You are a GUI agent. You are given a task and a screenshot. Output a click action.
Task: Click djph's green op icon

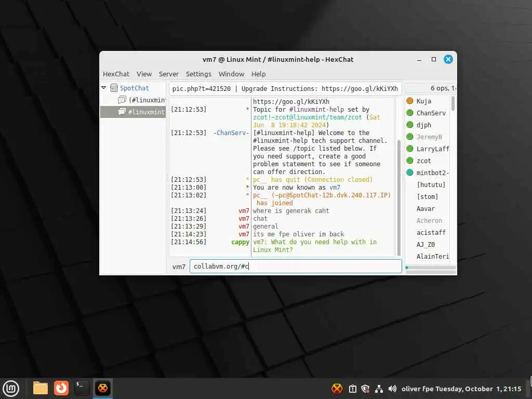click(x=410, y=125)
